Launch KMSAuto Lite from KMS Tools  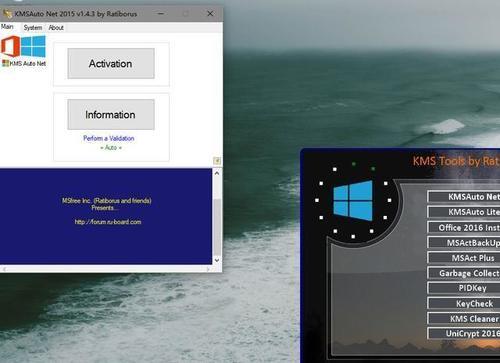pyautogui.click(x=464, y=212)
